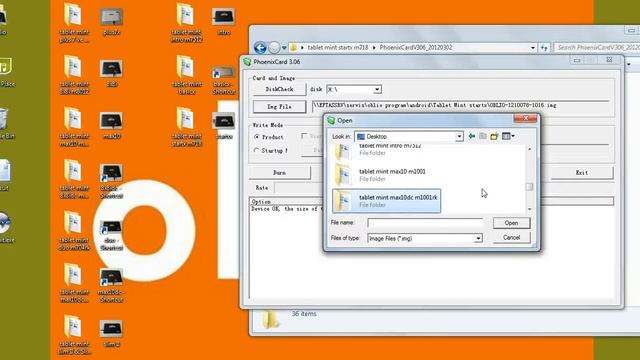Select the plus7x desktop icon
The image size is (640, 360).
[111, 22]
